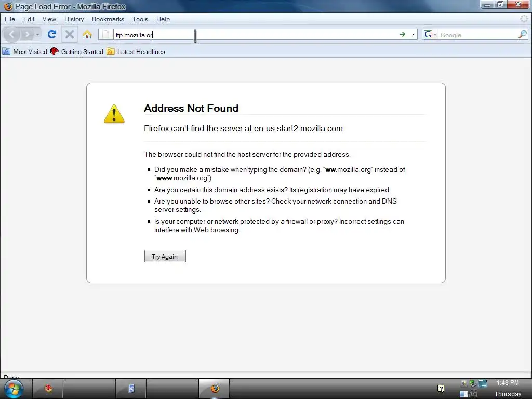Viewport: 532px width, 399px height.
Task: Switch to the Firefox taskbar button
Action: pos(214,389)
